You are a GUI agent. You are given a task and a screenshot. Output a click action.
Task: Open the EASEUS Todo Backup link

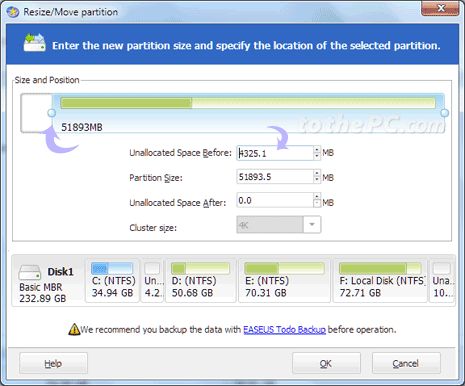(x=284, y=330)
